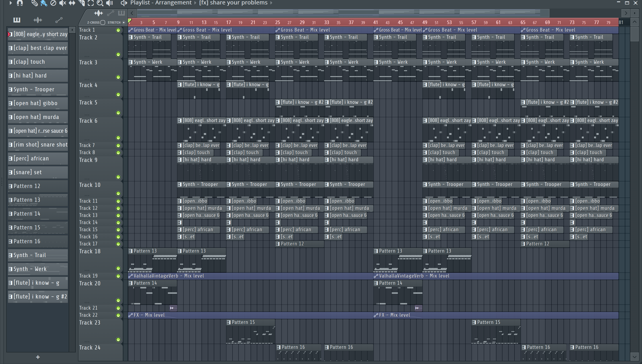
Task: Mute Track 3 with its green light
Action: (x=118, y=77)
